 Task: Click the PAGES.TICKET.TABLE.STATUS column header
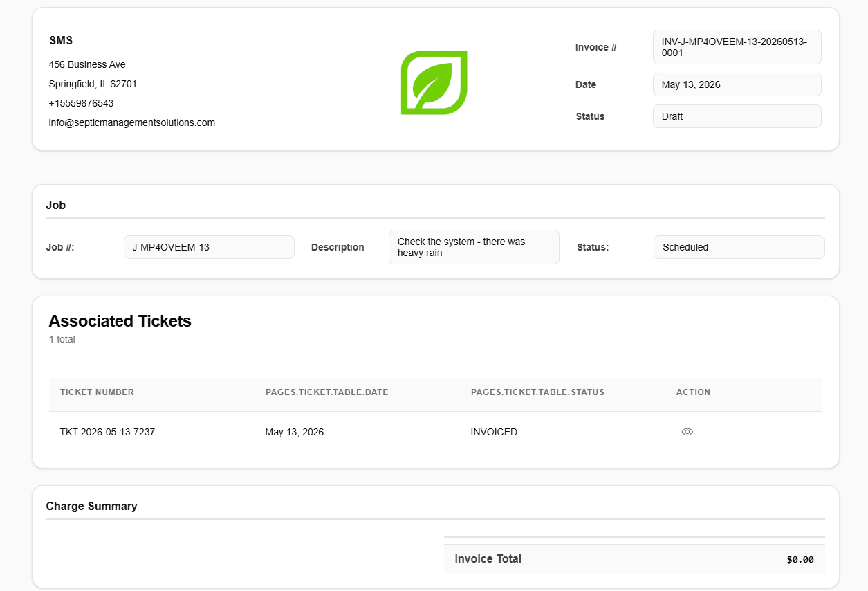(537, 392)
